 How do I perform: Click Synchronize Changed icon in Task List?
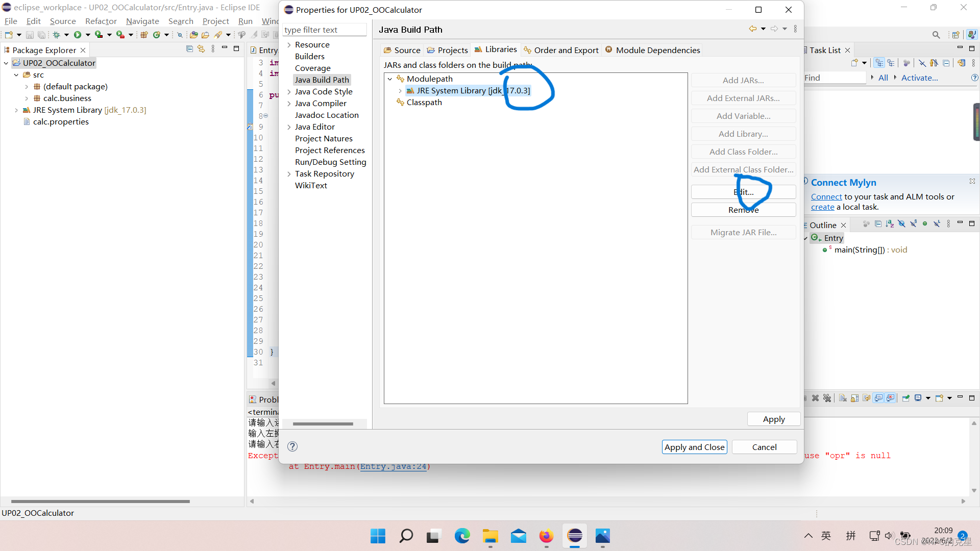click(x=962, y=63)
